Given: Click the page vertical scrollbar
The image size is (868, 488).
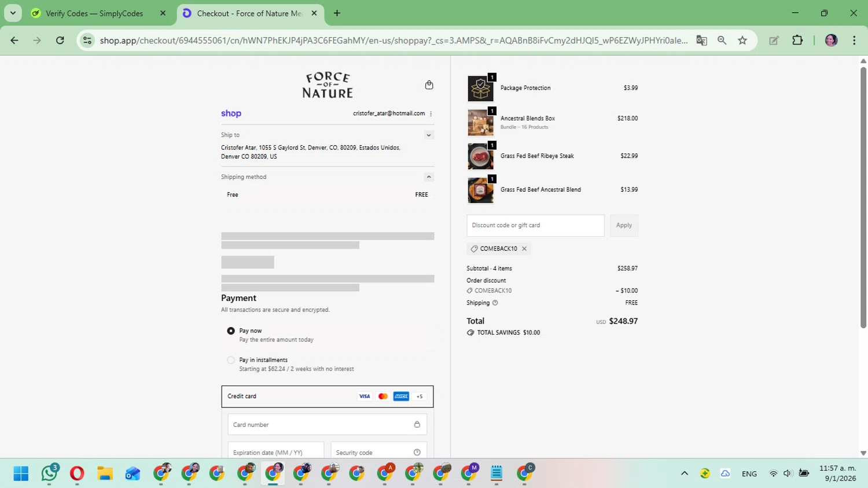Looking at the screenshot, I should [x=863, y=197].
